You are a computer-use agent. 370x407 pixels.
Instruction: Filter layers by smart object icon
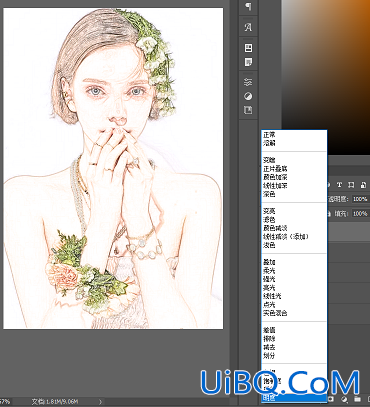[x=363, y=185]
